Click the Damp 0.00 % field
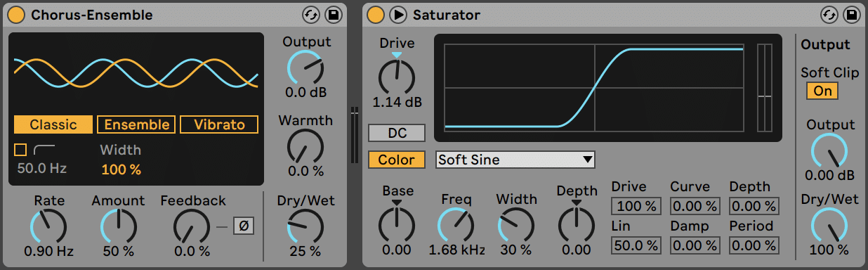 point(695,245)
